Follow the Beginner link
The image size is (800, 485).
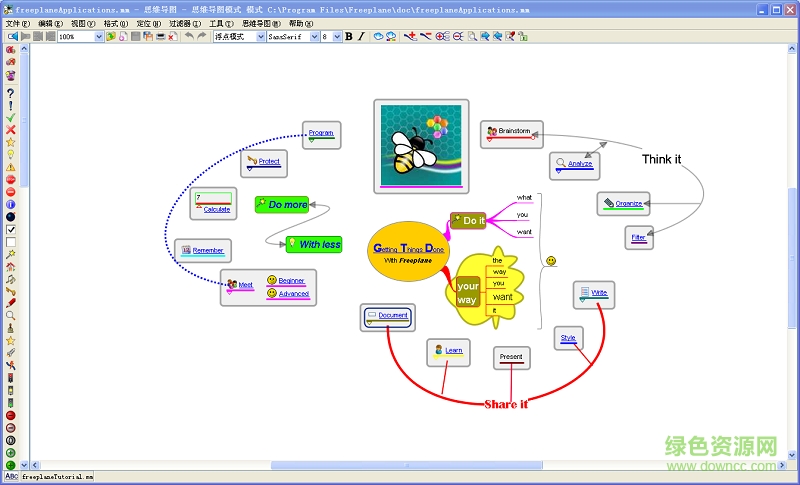tap(291, 280)
